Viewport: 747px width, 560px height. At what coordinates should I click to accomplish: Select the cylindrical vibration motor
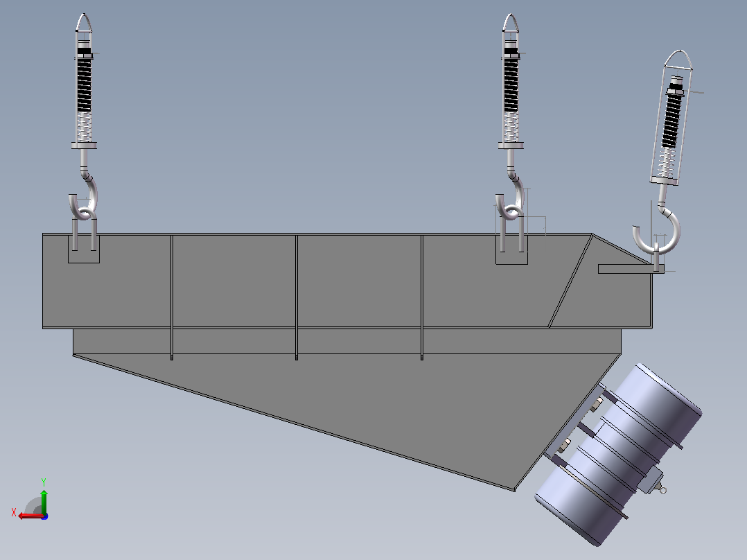tap(619, 455)
